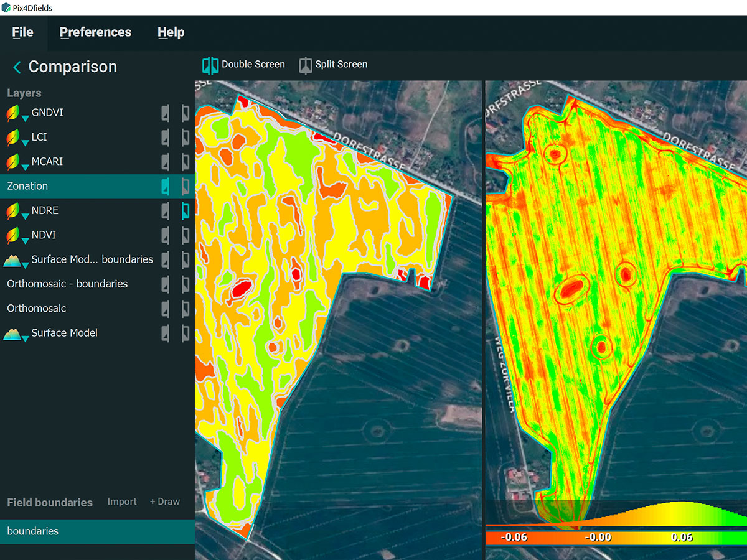The width and height of the screenshot is (747, 560).
Task: Click the Double Screen icon
Action: (210, 65)
